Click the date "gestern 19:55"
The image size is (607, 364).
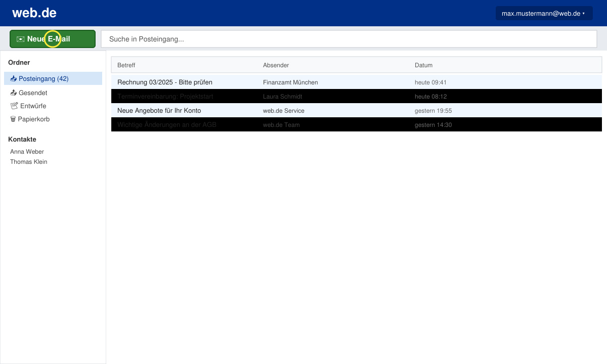click(x=433, y=110)
